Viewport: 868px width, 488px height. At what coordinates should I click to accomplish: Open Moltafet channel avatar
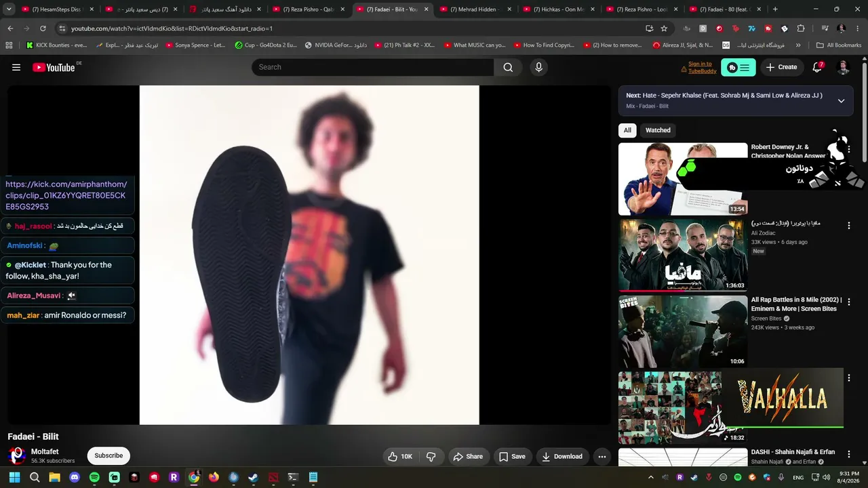17,455
